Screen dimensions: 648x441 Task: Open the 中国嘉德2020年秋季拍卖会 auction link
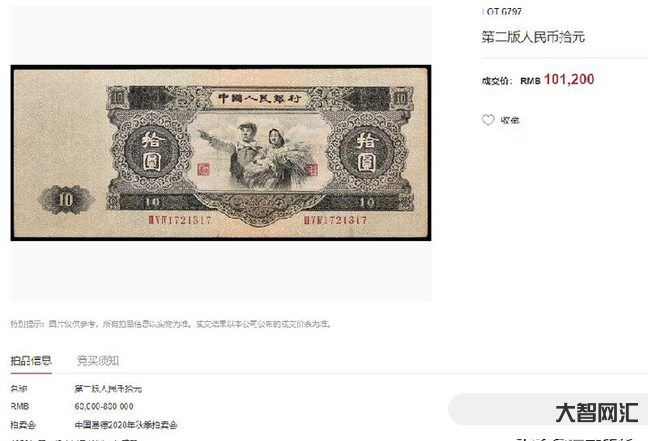[126, 425]
